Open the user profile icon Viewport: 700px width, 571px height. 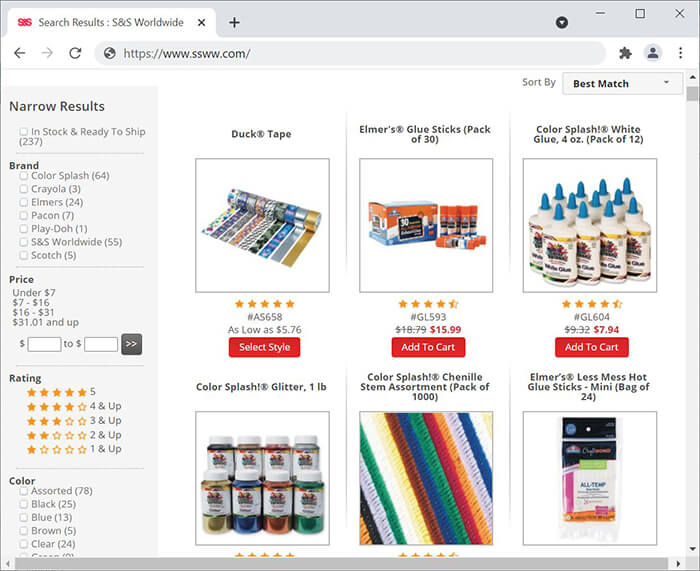click(653, 53)
